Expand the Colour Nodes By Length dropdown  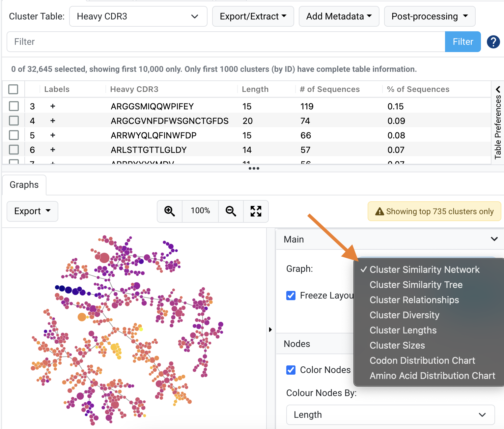[390, 415]
